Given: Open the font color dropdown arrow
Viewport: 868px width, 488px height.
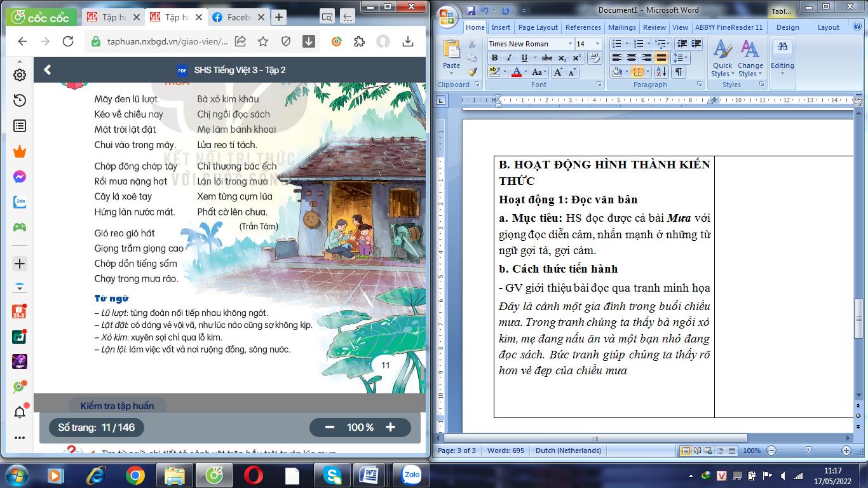Looking at the screenshot, I should click(526, 72).
